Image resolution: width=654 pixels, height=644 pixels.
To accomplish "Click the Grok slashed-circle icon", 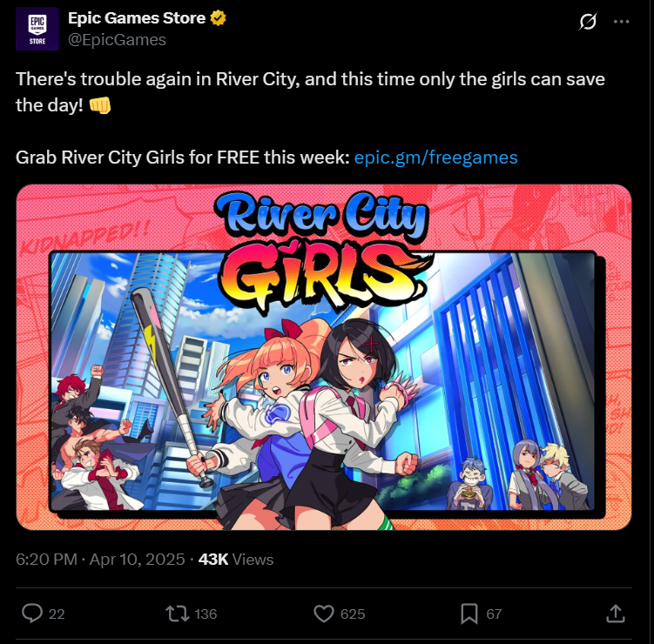I will 588,21.
